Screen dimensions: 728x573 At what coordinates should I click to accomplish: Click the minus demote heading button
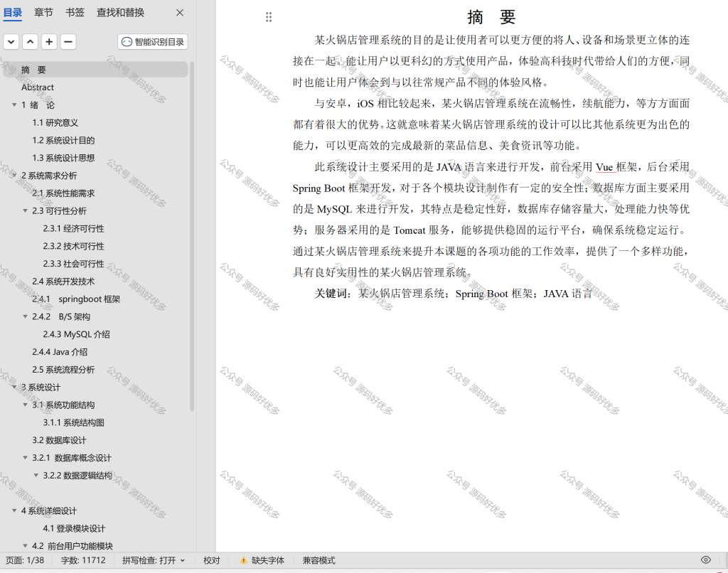click(x=68, y=42)
